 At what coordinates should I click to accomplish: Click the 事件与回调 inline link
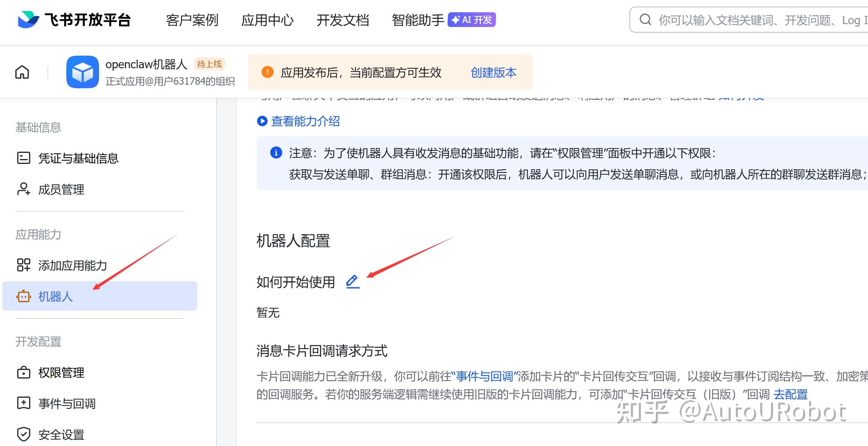484,376
